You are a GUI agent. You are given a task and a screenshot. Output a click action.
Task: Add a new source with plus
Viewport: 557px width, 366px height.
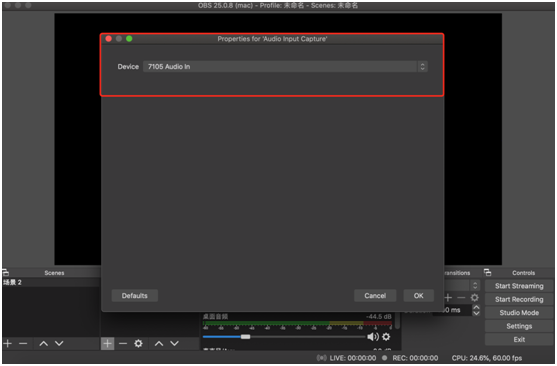click(108, 344)
